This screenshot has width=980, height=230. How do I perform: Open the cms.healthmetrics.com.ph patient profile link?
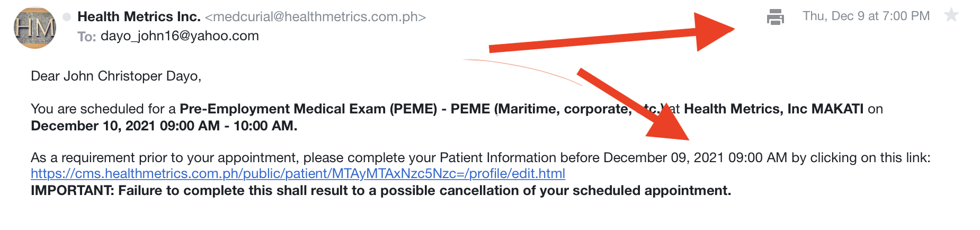(298, 173)
